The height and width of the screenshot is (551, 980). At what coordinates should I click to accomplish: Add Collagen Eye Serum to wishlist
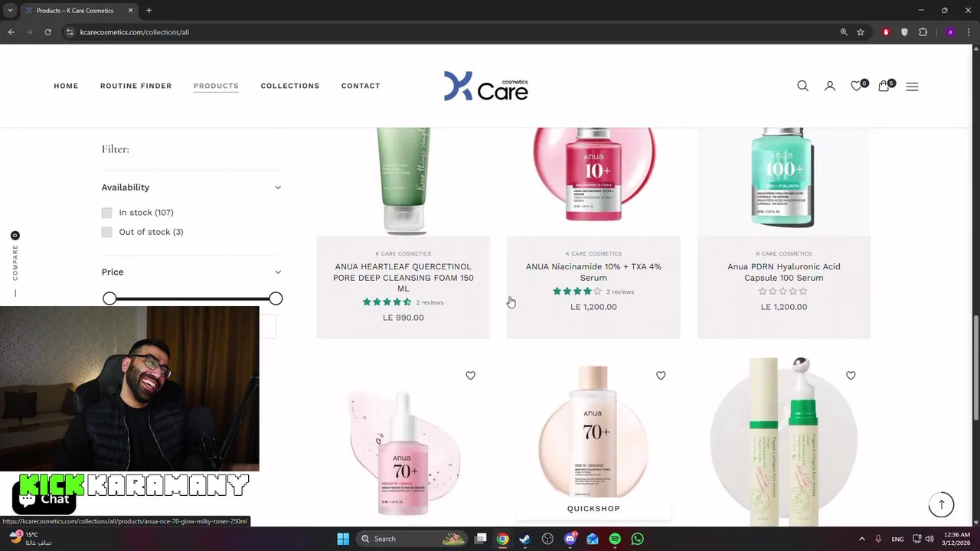click(x=851, y=375)
